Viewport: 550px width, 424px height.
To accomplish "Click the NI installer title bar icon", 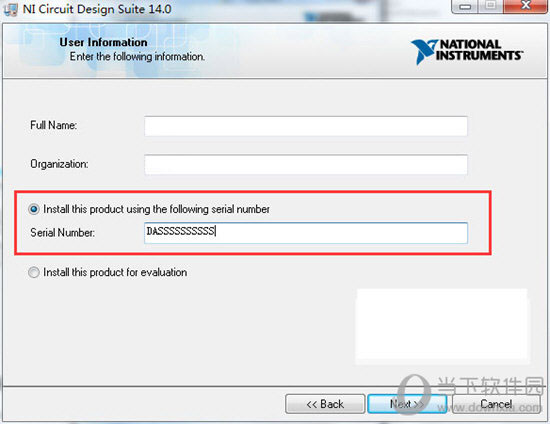I will point(10,9).
